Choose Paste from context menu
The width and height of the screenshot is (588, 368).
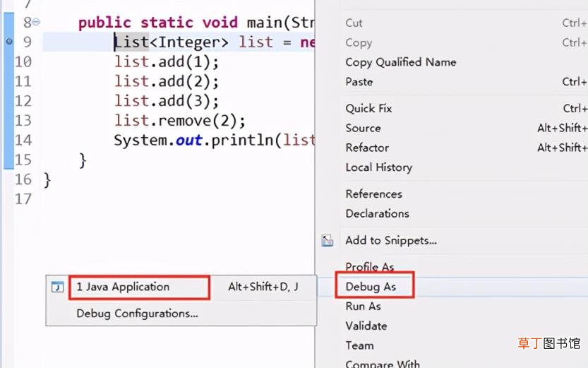pos(359,82)
